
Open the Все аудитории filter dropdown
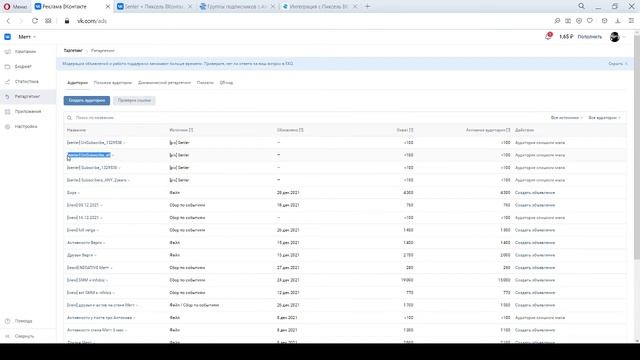tap(604, 118)
